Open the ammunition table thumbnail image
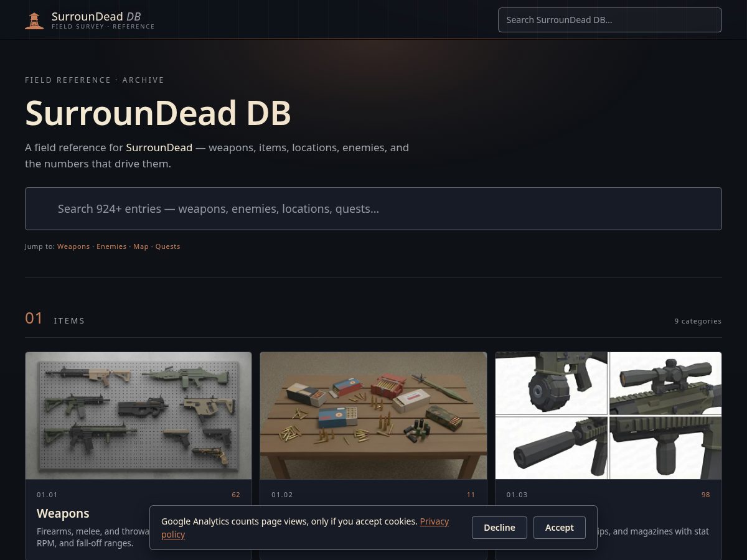 point(374,416)
